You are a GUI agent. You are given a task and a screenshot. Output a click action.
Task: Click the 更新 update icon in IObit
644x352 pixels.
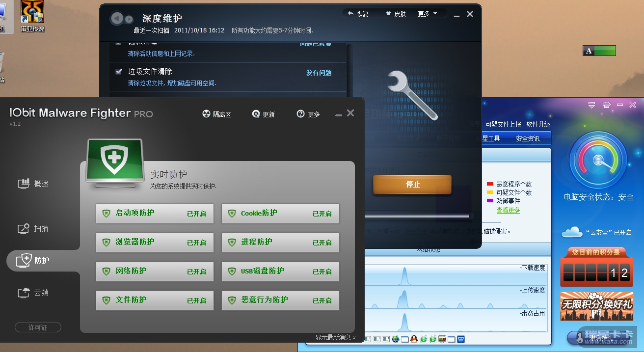[256, 114]
